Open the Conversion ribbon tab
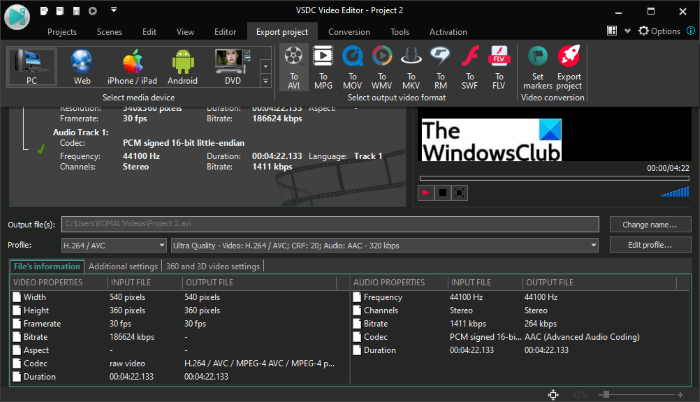The image size is (700, 402). click(x=348, y=31)
